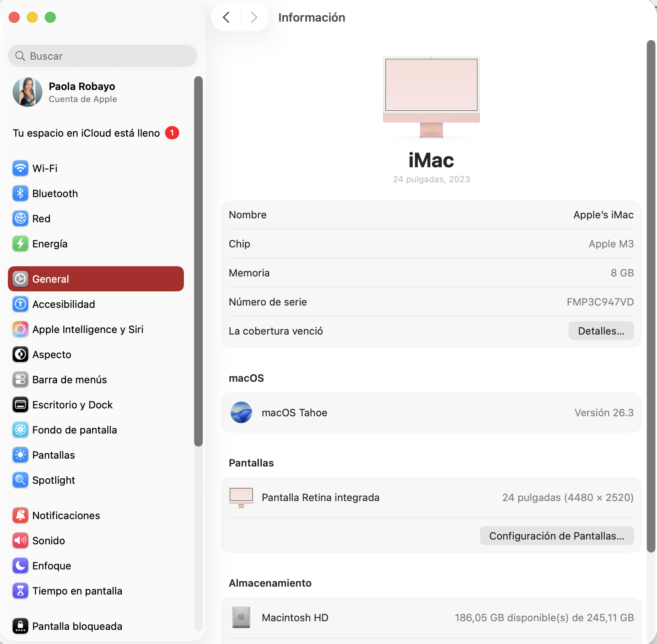Click the Enfoque moon icon
Viewport: 657px width, 644px height.
pos(20,566)
